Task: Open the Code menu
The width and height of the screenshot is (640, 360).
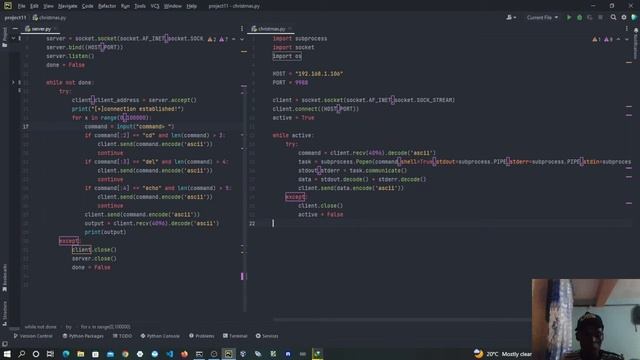Action: (x=87, y=6)
